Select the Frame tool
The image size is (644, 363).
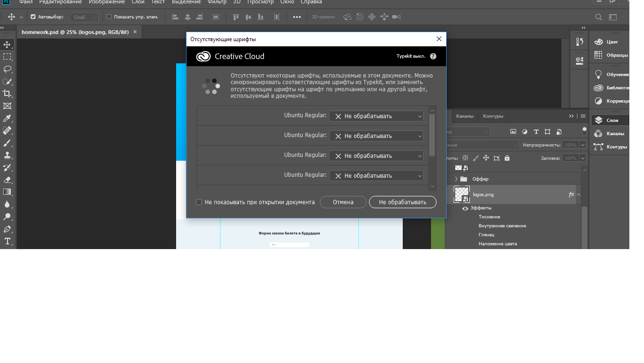[7, 106]
